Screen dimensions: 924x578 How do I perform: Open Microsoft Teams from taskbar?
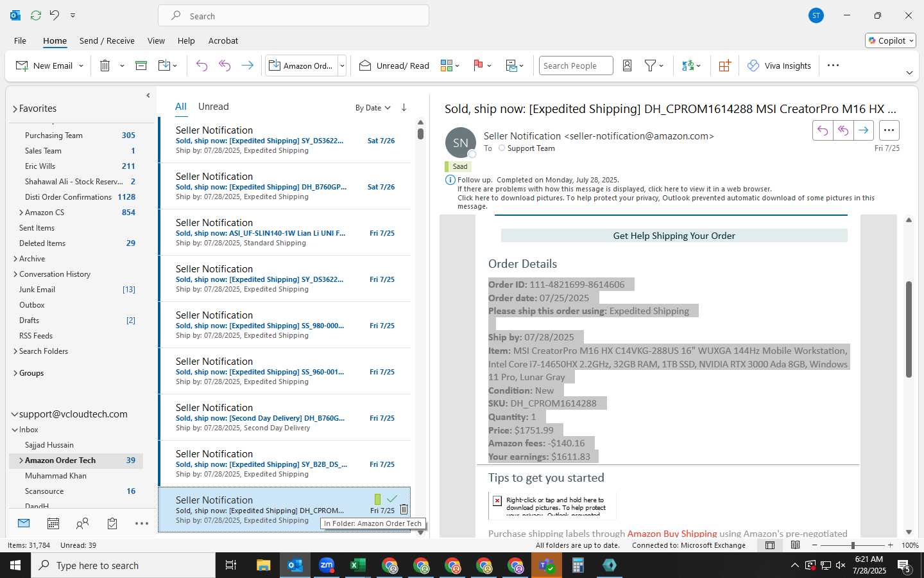pos(547,565)
